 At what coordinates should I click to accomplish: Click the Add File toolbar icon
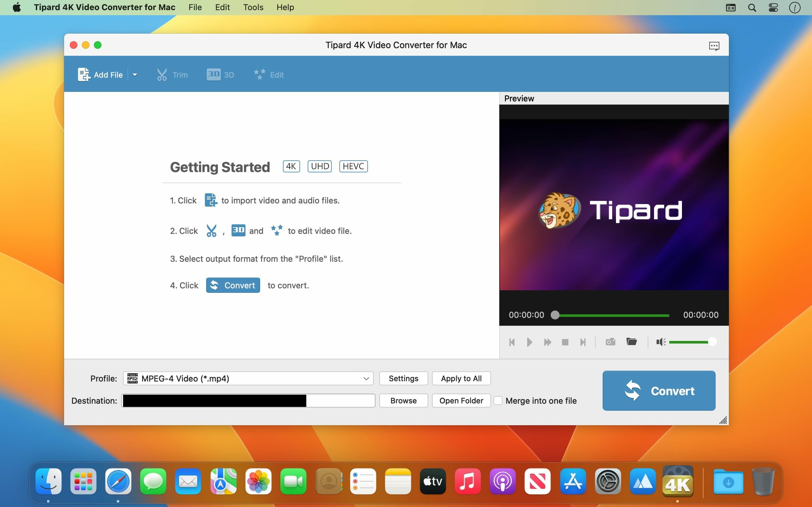(84, 74)
